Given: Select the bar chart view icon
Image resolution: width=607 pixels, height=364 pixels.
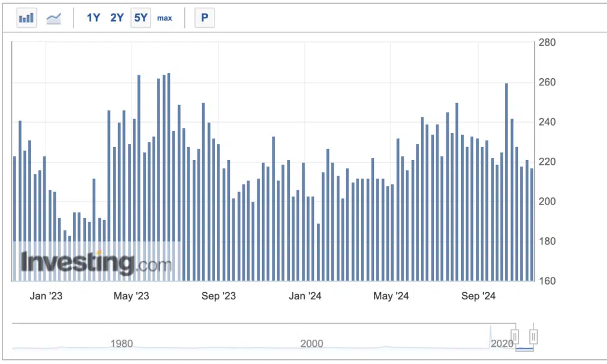Looking at the screenshot, I should (27, 18).
